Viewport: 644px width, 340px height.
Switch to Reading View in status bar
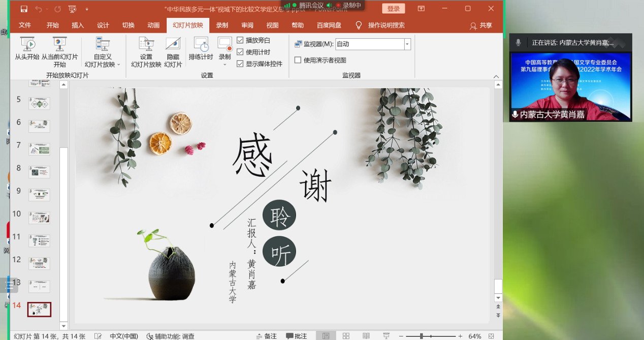click(366, 336)
